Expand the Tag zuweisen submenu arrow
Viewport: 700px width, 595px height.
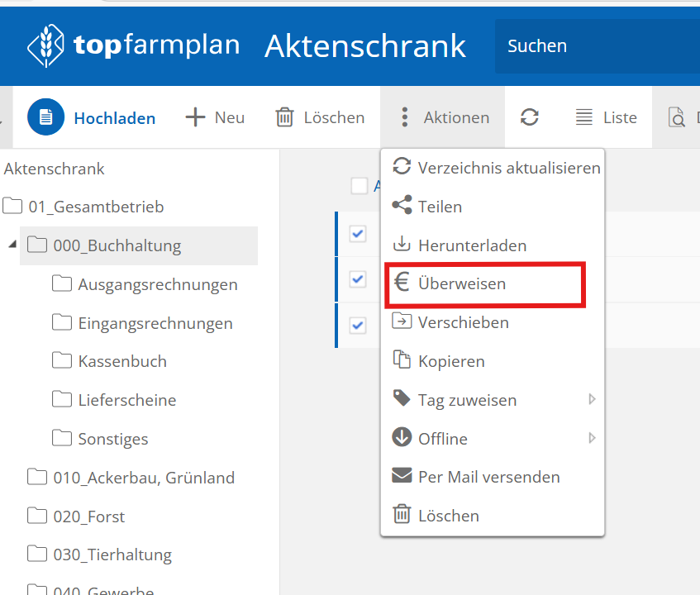[592, 400]
